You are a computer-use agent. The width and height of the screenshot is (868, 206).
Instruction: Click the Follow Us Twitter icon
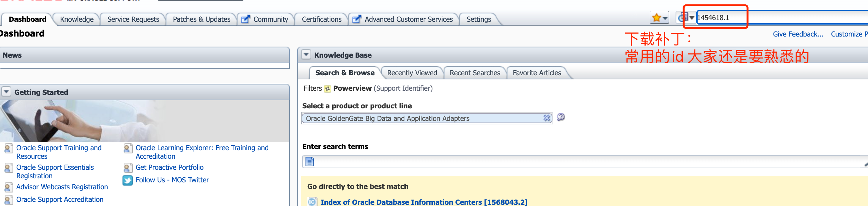click(128, 180)
